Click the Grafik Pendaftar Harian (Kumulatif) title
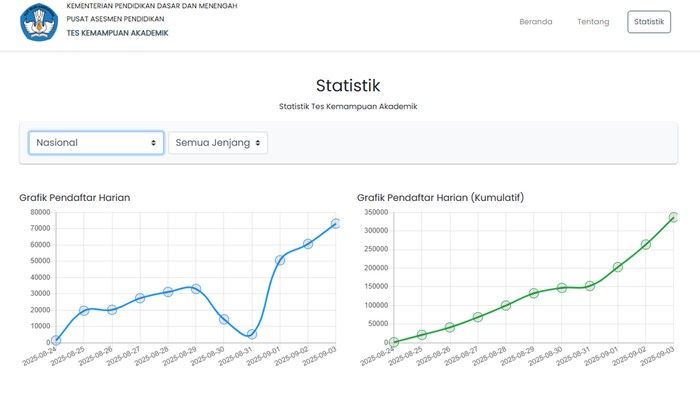This screenshot has height=393, width=700. [440, 197]
